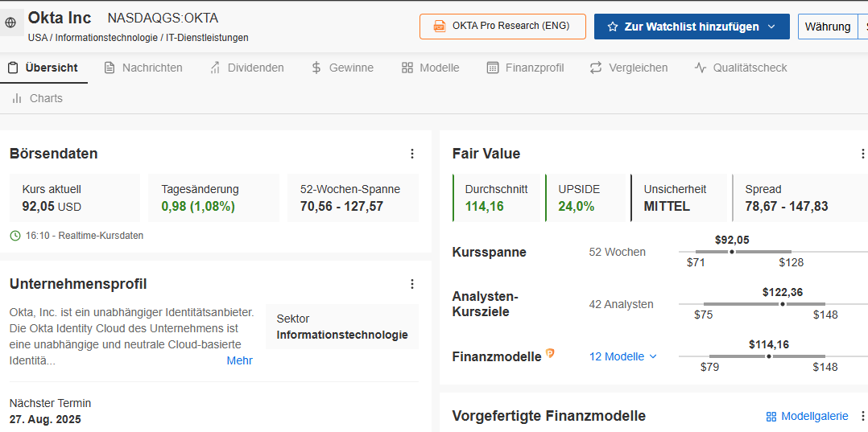The image size is (868, 432).
Task: Open three-dot menu in Vorgefertigte Finanzmodelle
Action: [x=862, y=416]
